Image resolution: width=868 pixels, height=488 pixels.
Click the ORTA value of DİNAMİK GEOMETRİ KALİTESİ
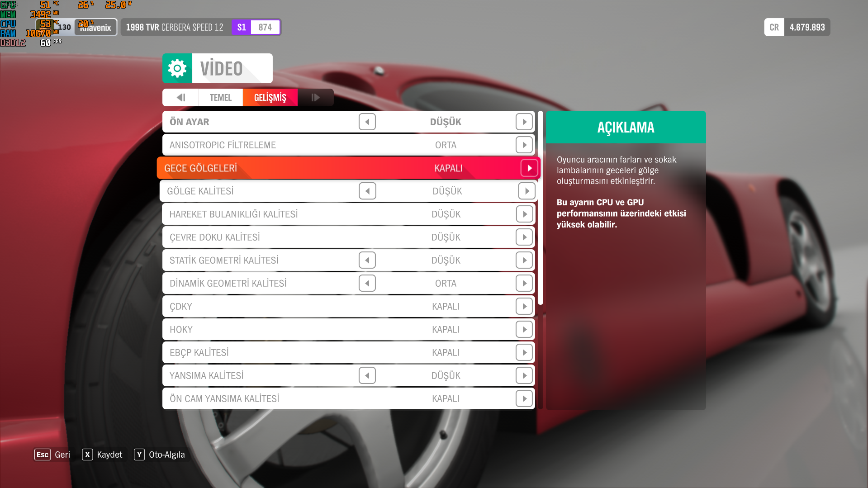(x=446, y=283)
